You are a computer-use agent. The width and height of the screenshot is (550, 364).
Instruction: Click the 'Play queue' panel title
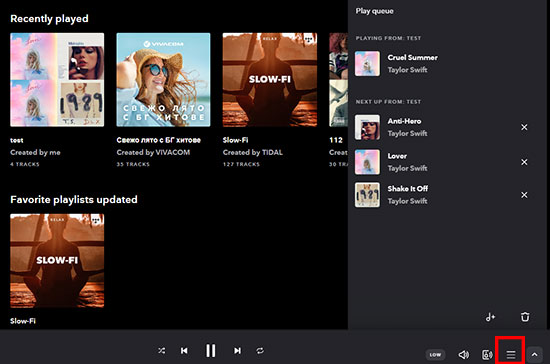point(374,11)
